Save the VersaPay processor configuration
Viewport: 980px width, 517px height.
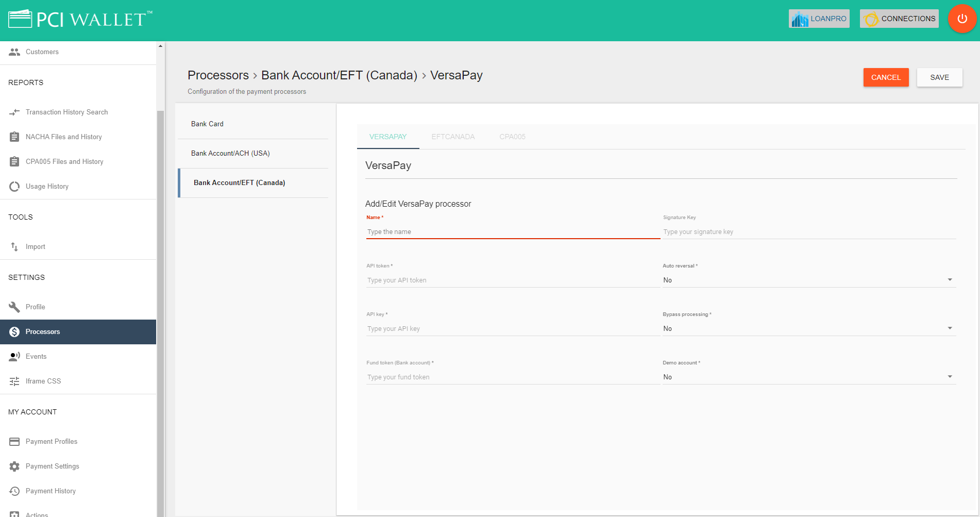click(939, 77)
